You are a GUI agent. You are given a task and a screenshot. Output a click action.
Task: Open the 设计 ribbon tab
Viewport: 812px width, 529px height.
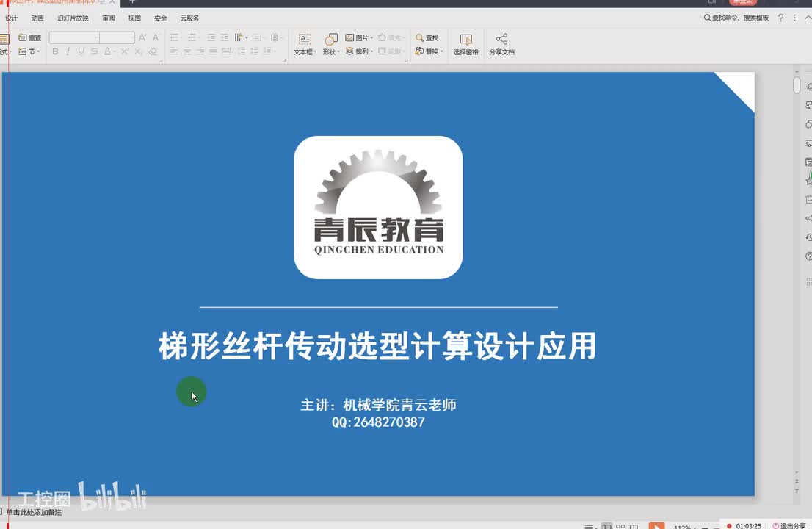coord(12,18)
